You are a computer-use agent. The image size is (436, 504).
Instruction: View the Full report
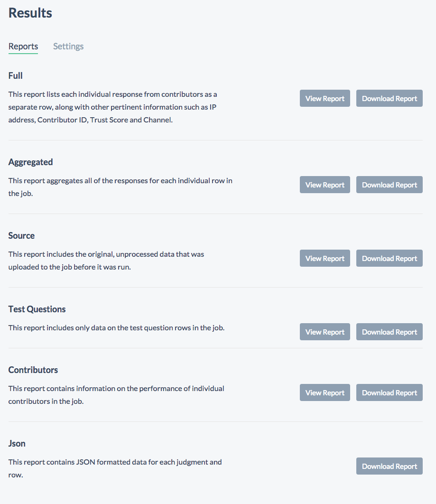coord(325,98)
